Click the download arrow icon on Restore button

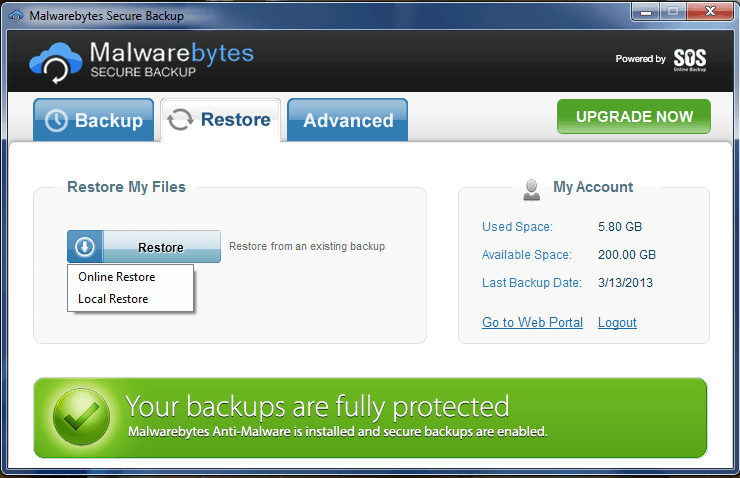[x=85, y=246]
